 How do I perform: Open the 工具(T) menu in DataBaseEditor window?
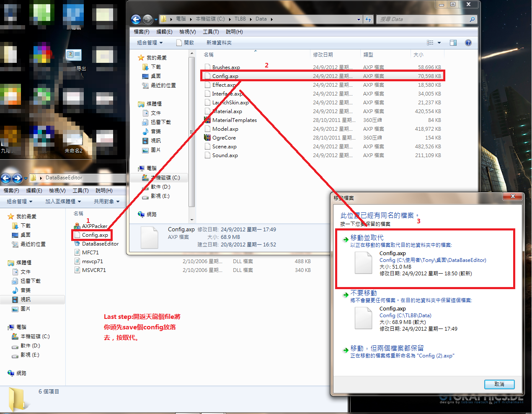(x=80, y=191)
